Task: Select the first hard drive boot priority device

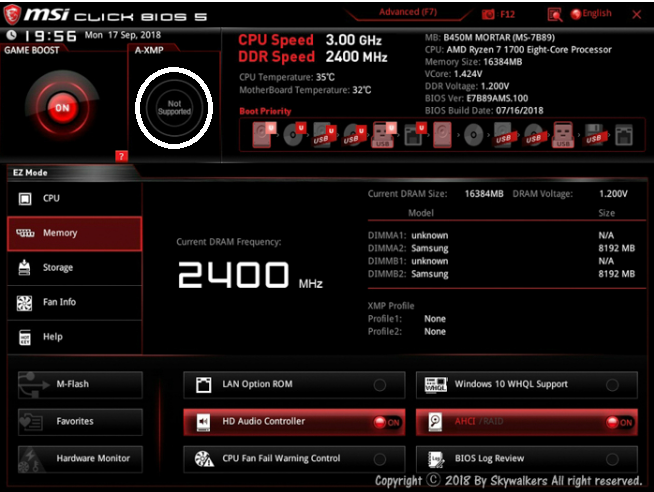Action: 261,134
